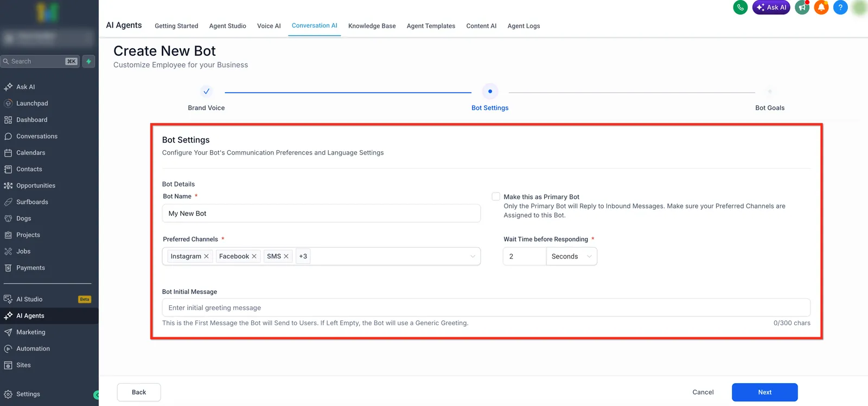Screen dimensions: 868x406
Task: Click the Back button
Action: [x=139, y=392]
